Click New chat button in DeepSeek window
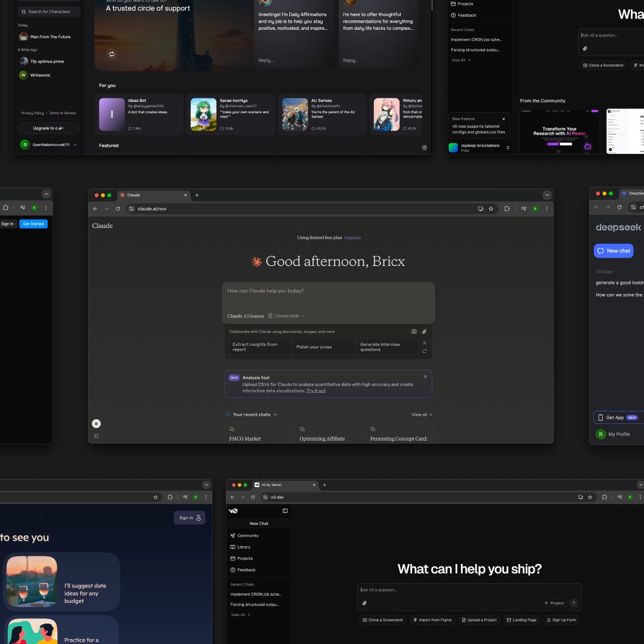Image resolution: width=644 pixels, height=644 pixels. 614,251
